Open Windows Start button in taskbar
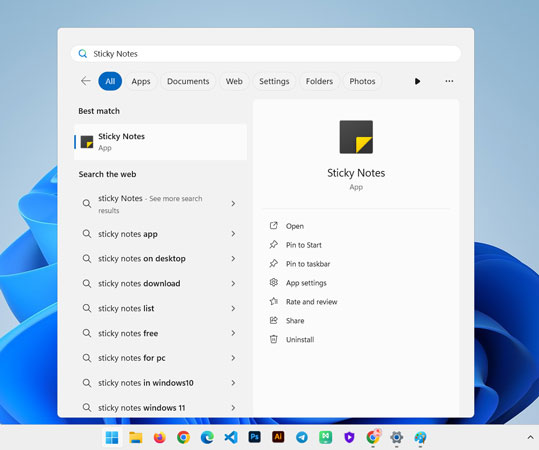Screen dimensions: 539x450 click(x=112, y=438)
